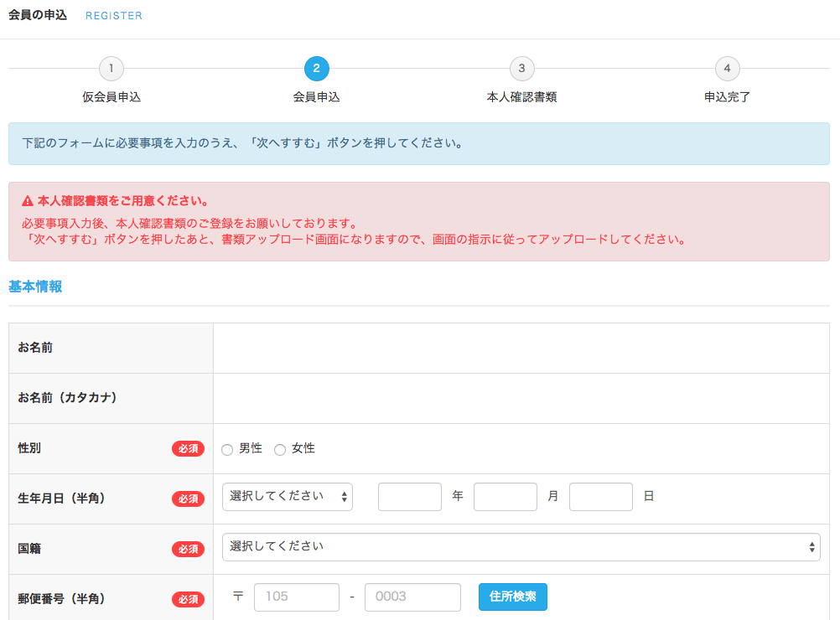
Task: Click the 〒 postal symbol
Action: [238, 597]
